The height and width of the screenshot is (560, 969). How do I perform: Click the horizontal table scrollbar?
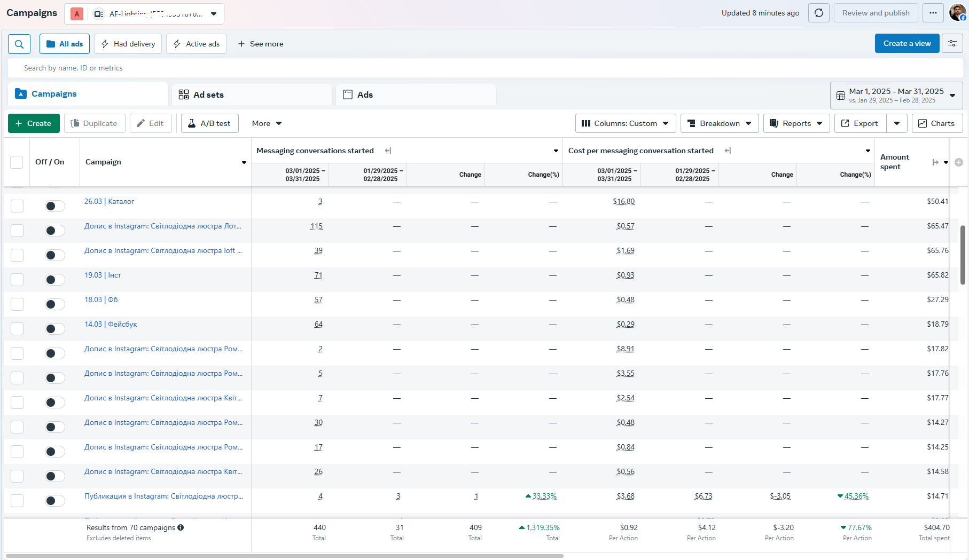click(x=285, y=556)
